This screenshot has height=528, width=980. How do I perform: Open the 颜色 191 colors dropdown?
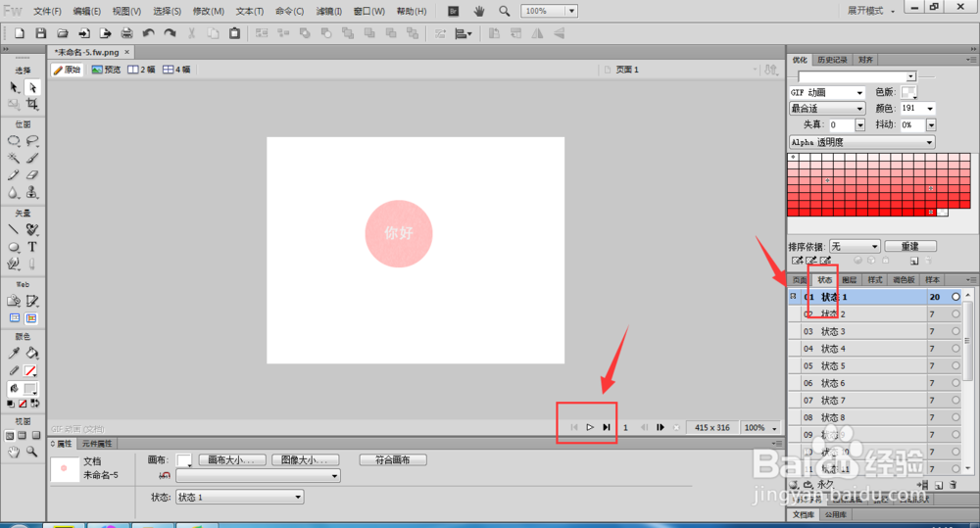click(930, 109)
